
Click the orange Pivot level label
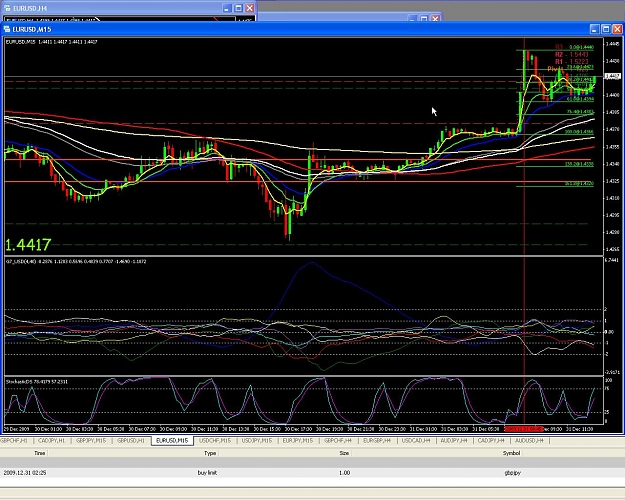[x=555, y=69]
